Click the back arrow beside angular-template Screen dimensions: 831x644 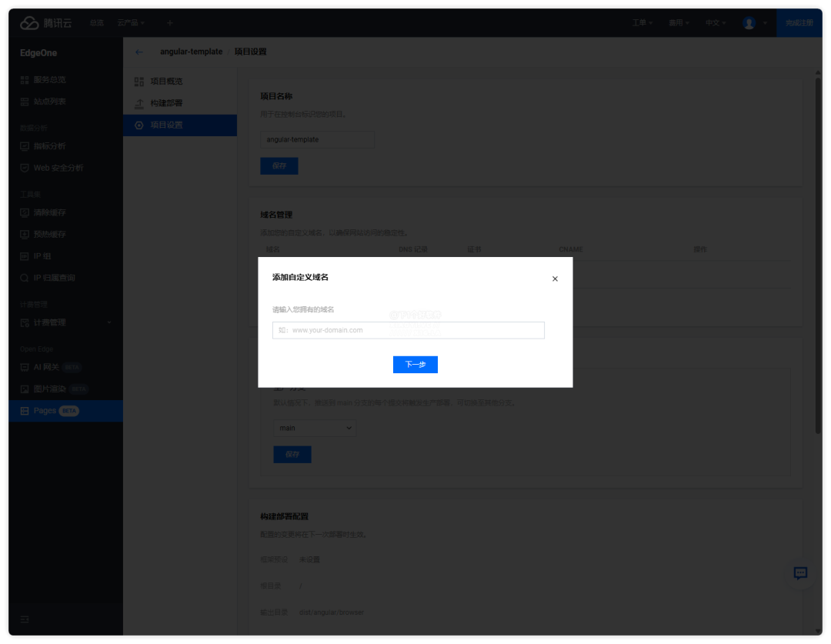click(139, 52)
